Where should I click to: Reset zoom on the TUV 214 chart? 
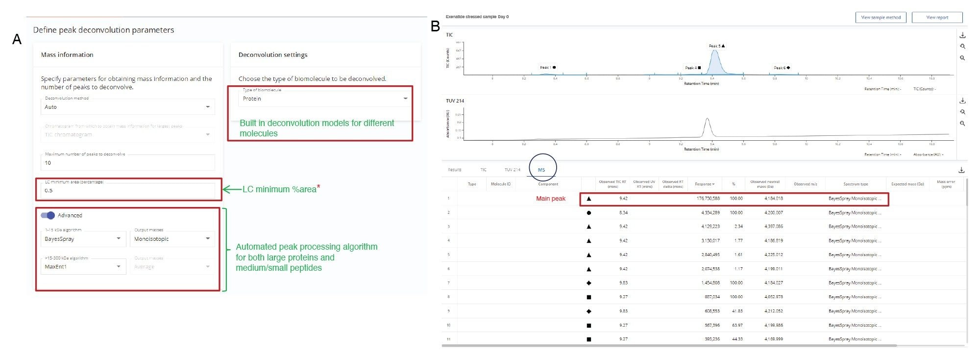(962, 112)
